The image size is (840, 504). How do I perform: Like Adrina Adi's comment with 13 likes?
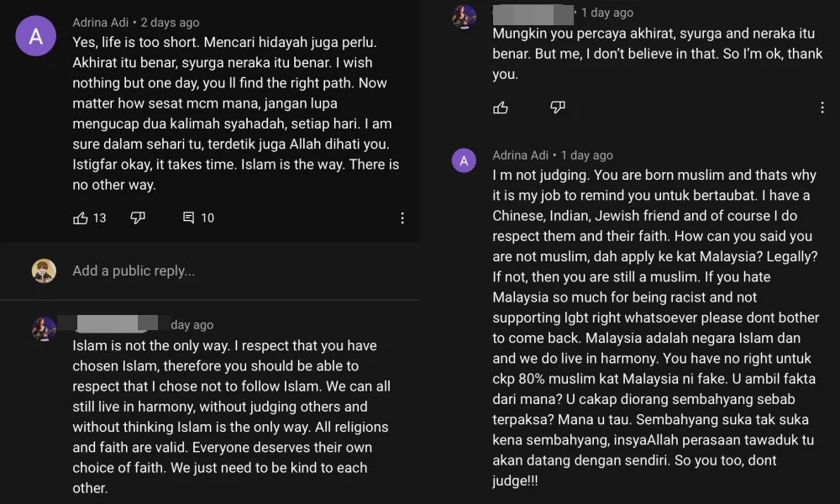tap(81, 218)
